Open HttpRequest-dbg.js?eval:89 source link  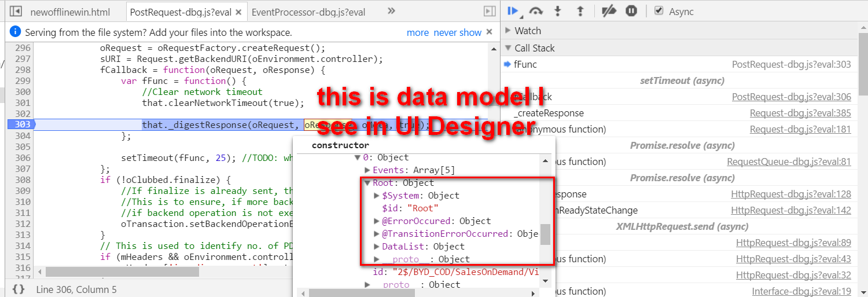tap(794, 243)
